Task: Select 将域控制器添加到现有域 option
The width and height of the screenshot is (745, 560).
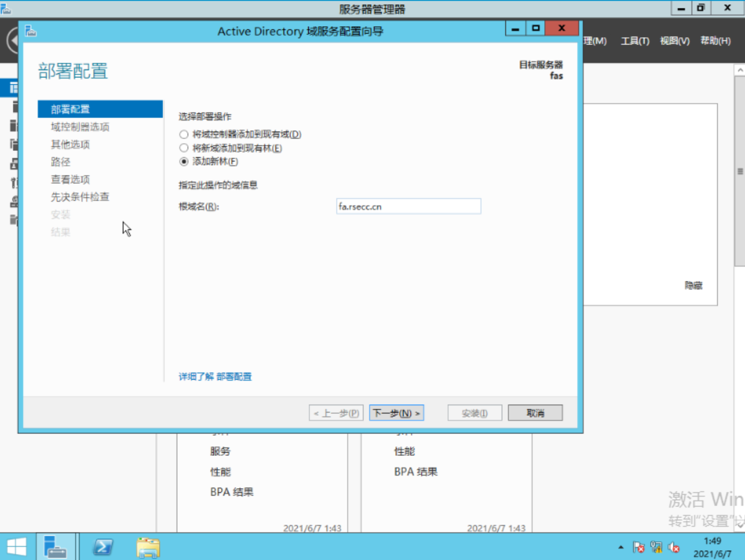Action: 183,134
